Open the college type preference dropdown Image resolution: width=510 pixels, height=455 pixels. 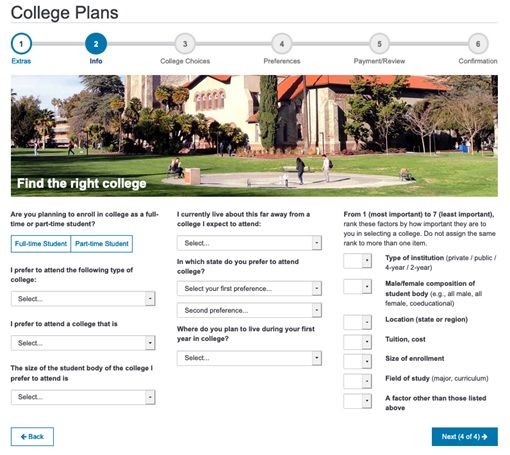click(83, 299)
